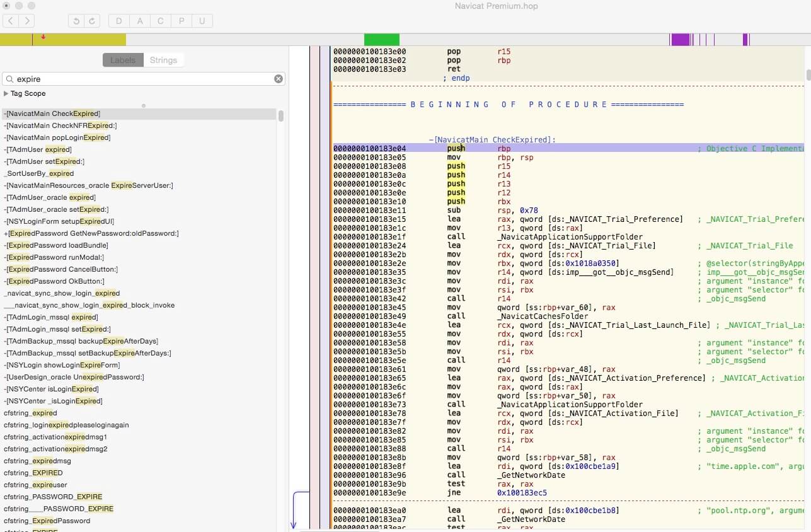811x532 pixels.
Task: Expand the Tag Scope disclosure triangle
Action: click(x=6, y=93)
